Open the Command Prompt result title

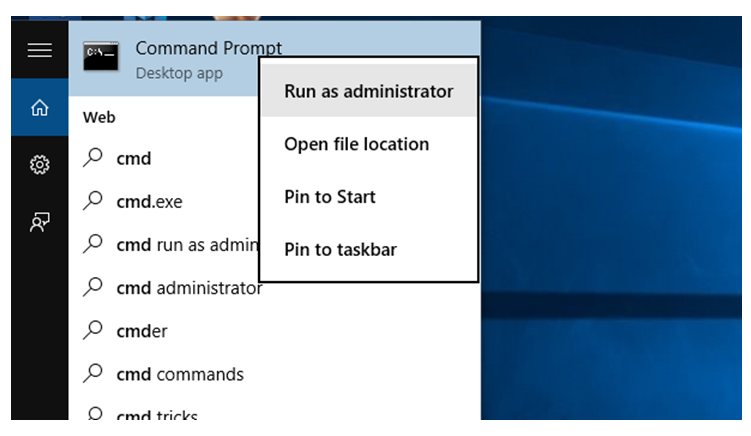tap(208, 48)
